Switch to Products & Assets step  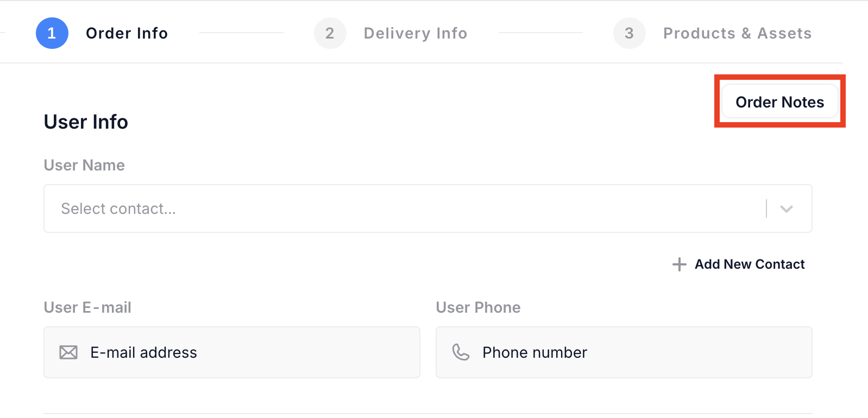tap(737, 33)
